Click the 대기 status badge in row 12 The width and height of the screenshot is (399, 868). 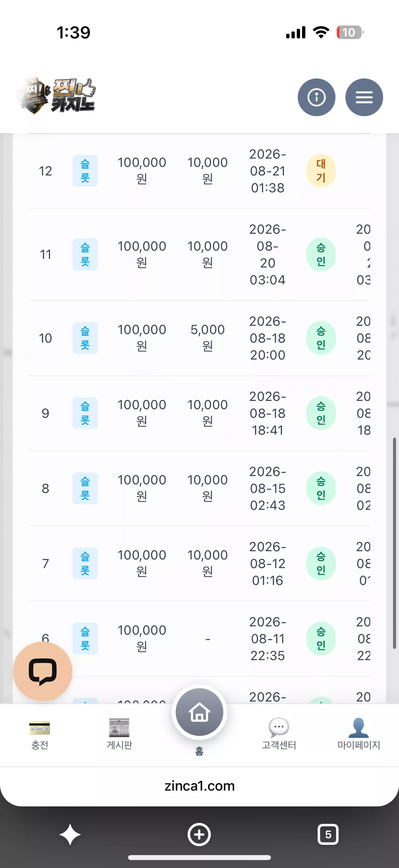pos(321,171)
